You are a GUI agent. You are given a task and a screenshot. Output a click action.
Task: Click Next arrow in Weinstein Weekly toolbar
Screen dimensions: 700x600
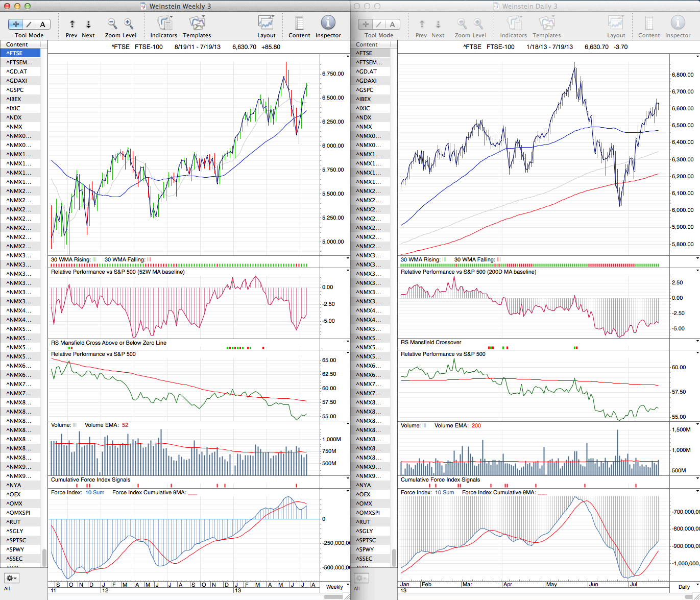pyautogui.click(x=88, y=25)
